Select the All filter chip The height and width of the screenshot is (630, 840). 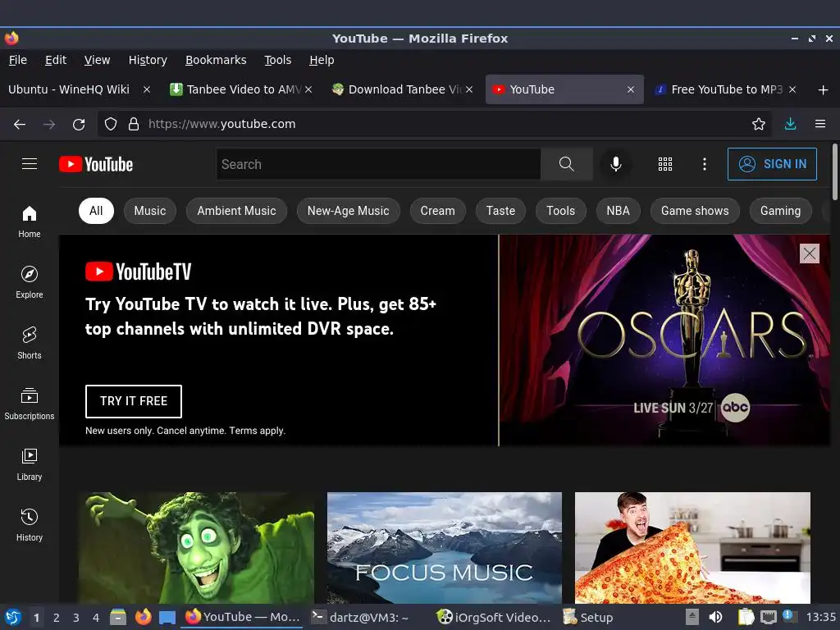96,211
